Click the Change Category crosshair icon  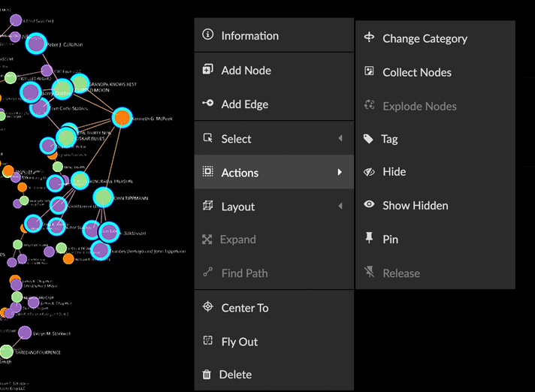pyautogui.click(x=369, y=38)
